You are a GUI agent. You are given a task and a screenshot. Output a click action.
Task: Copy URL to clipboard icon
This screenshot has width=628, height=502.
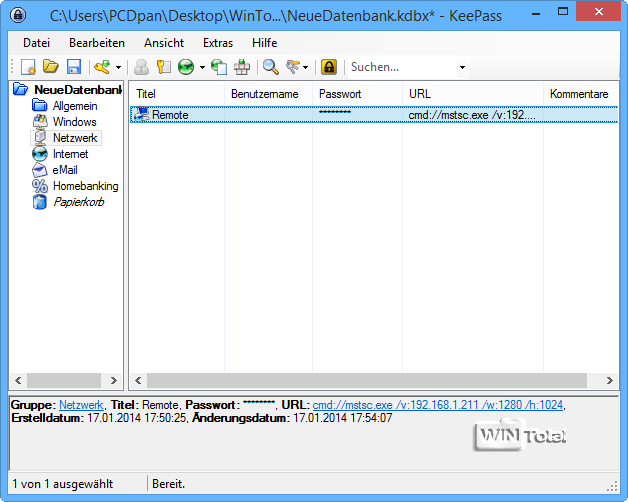point(219,67)
